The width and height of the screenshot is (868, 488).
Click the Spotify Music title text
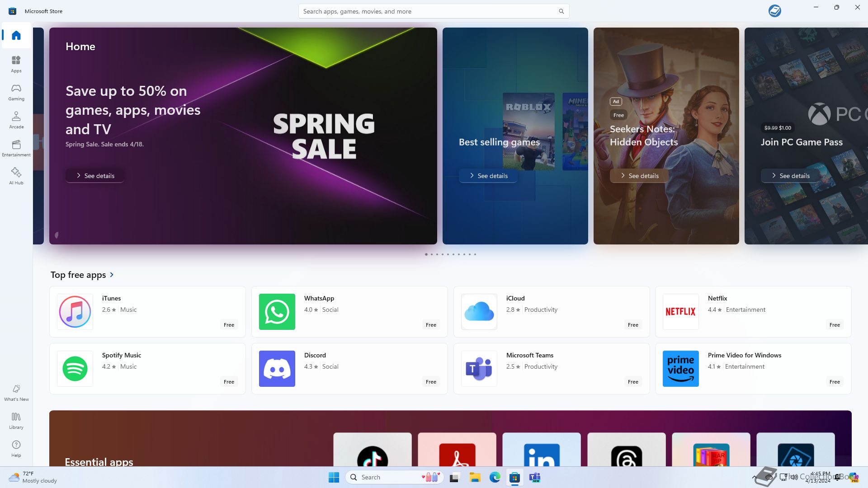pyautogui.click(x=122, y=355)
